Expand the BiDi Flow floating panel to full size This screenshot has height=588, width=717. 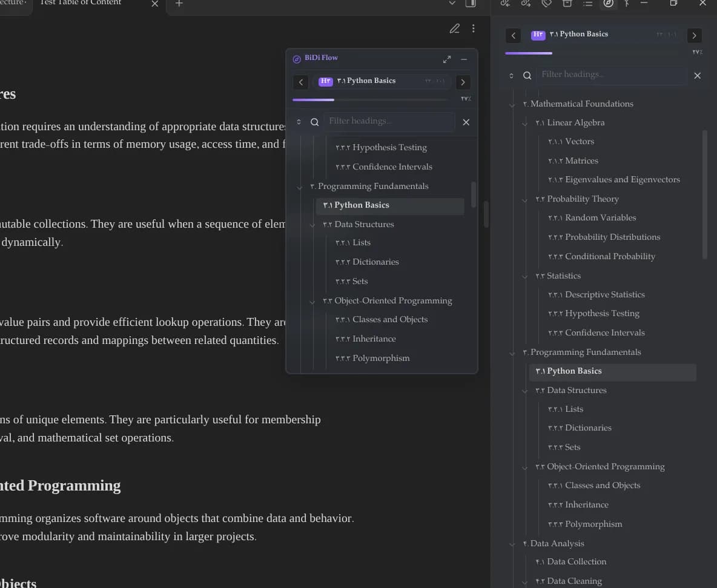[x=447, y=59]
